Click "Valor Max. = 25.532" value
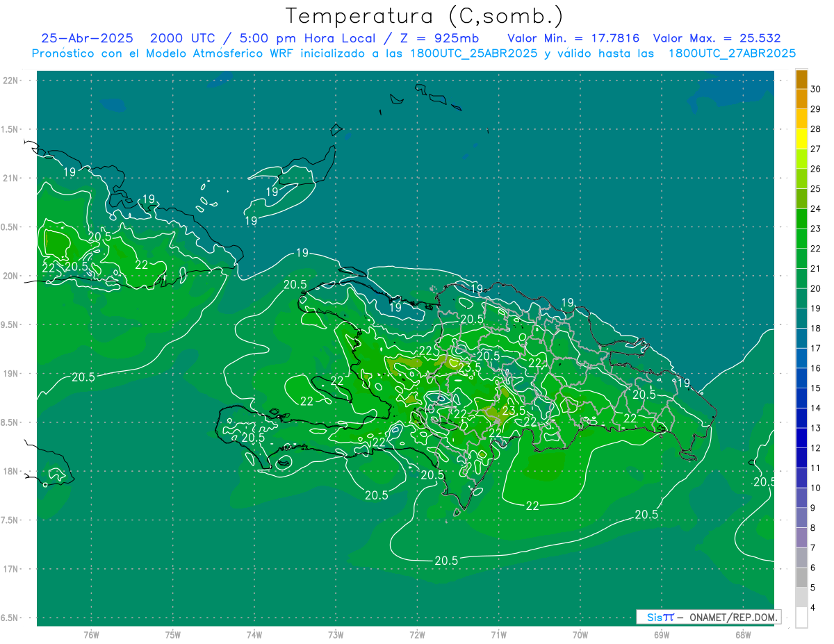834x644 pixels. 717,38
